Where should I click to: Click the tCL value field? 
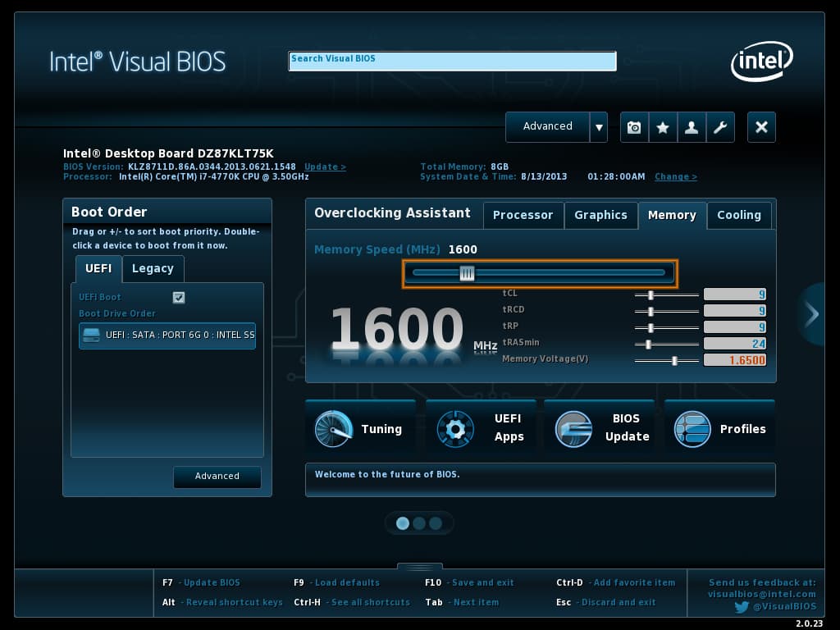(734, 294)
